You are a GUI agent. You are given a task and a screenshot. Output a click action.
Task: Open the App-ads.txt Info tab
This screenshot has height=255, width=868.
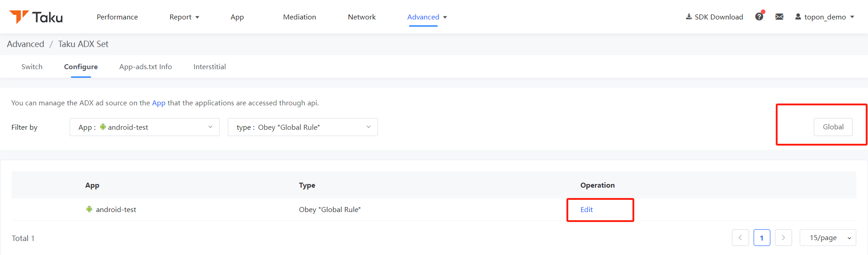click(x=146, y=66)
